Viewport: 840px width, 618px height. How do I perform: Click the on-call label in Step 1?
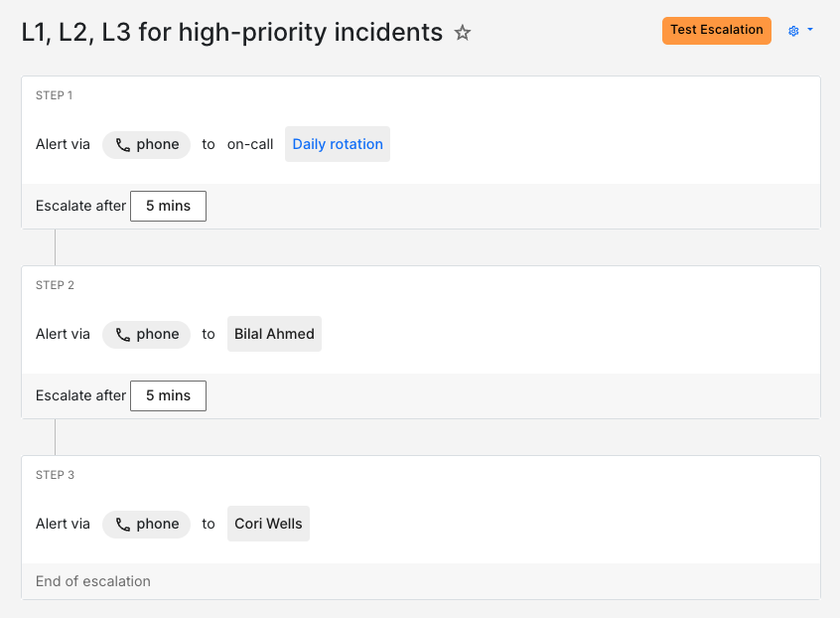tap(250, 144)
